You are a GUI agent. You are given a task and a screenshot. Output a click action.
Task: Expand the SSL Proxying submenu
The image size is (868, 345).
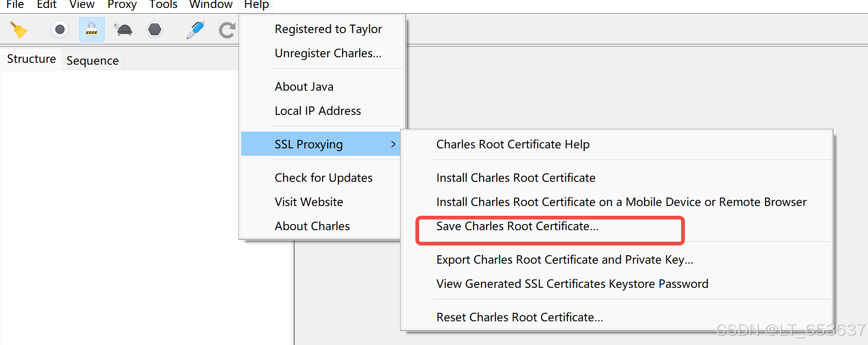click(x=321, y=144)
